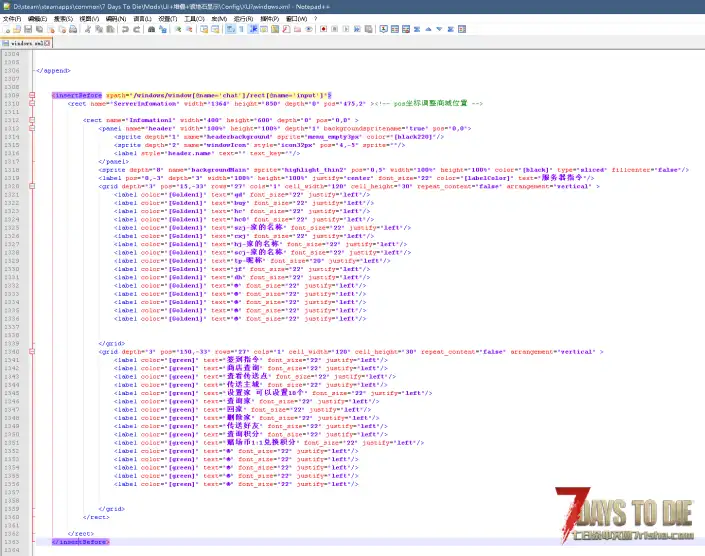Open the Function List icon
The image size is (705, 556).
click(286, 29)
